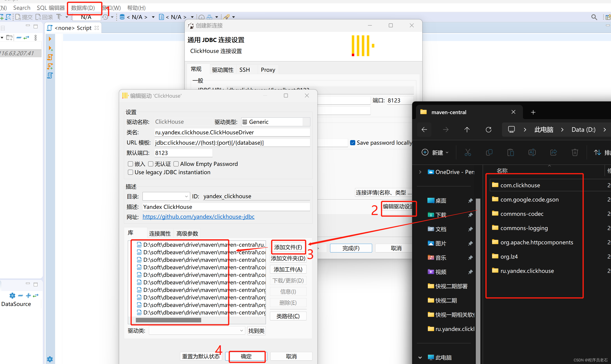The width and height of the screenshot is (611, 364).
Task: Click the sort icon in Explorer toolbar
Action: 597,152
